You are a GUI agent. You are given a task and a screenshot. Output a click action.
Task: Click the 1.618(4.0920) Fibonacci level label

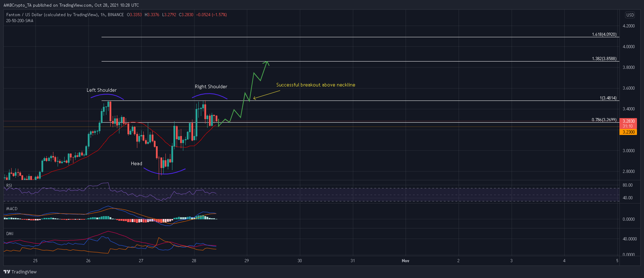coord(604,34)
